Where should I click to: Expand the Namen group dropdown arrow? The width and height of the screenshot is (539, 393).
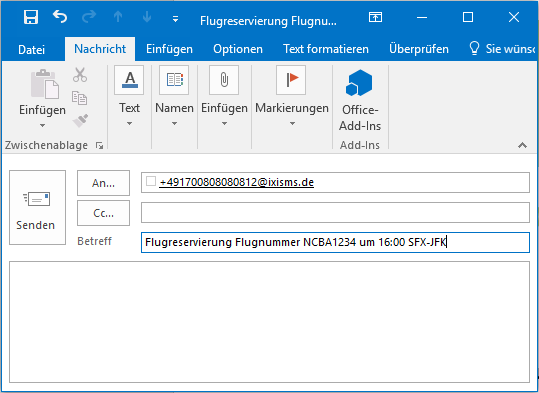pos(174,123)
